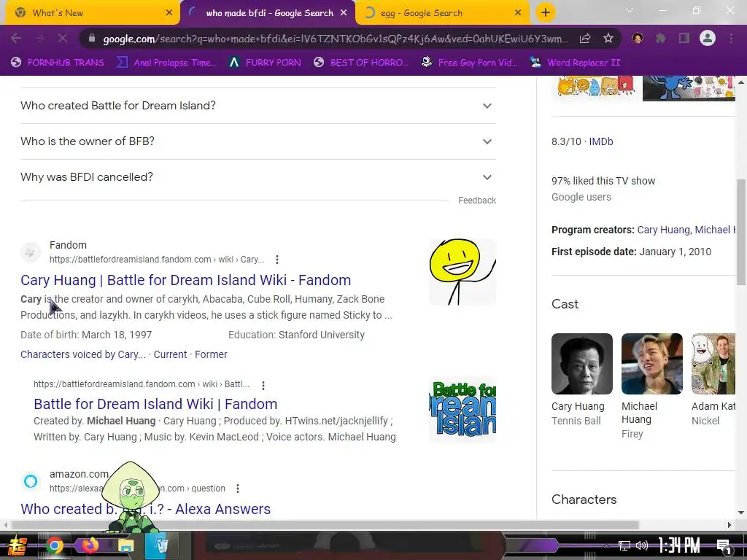Screen dimensions: 747x560
Task: Open more options for Cary Huang Fandom result
Action: click(276, 260)
